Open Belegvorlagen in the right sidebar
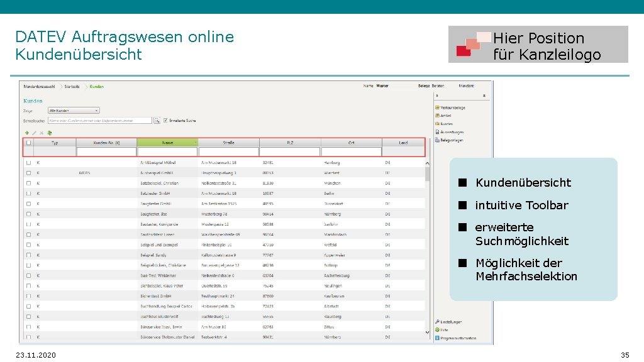Viewport: 644px width, 362px height. coord(452,140)
